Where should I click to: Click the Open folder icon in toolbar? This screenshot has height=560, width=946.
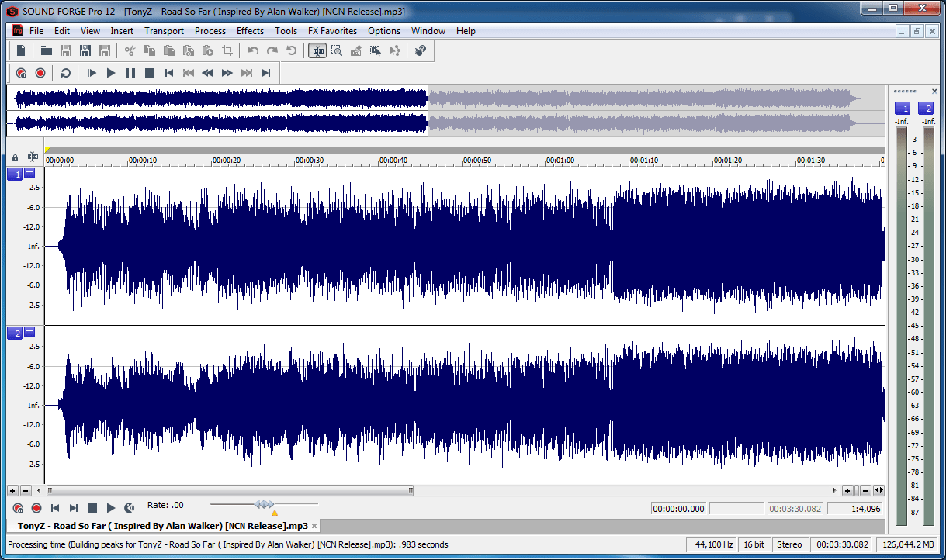[47, 50]
